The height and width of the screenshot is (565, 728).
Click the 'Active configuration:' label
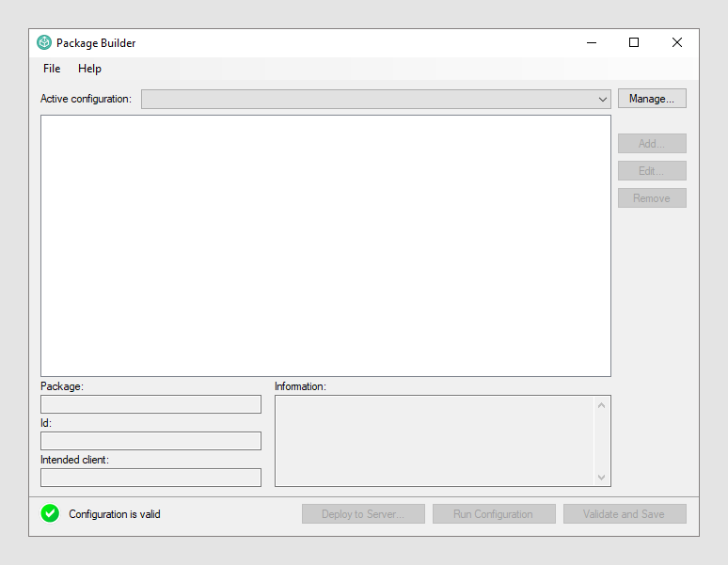pyautogui.click(x=86, y=99)
